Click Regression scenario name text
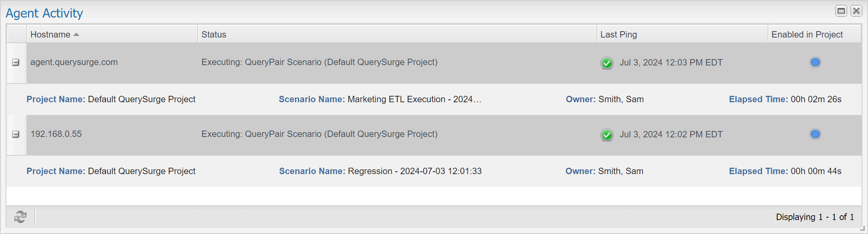This screenshot has width=868, height=234. [x=414, y=171]
